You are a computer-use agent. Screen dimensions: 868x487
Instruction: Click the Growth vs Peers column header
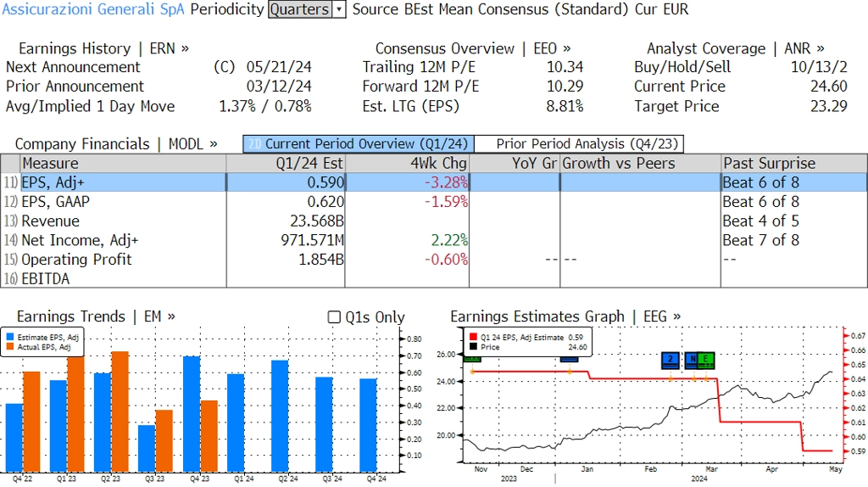tap(641, 164)
